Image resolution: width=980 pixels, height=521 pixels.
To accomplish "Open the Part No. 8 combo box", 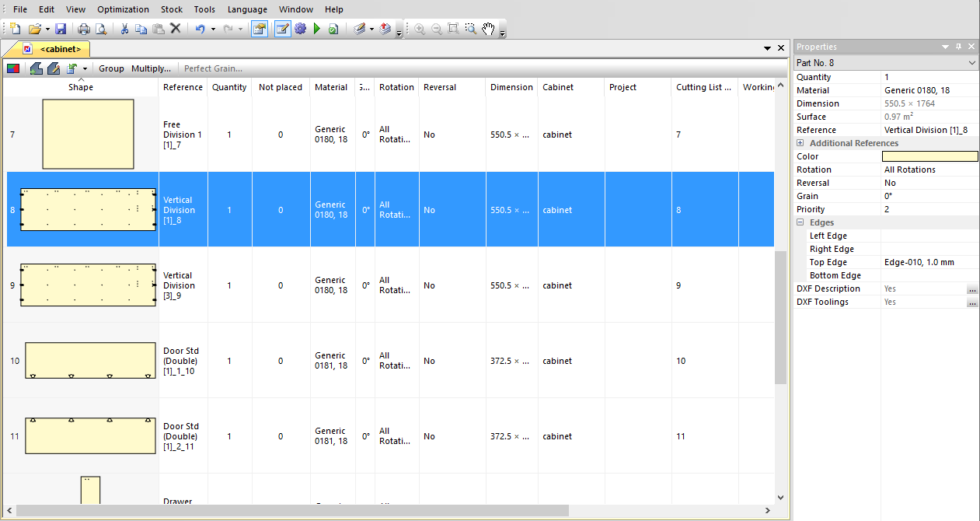I will [886, 62].
